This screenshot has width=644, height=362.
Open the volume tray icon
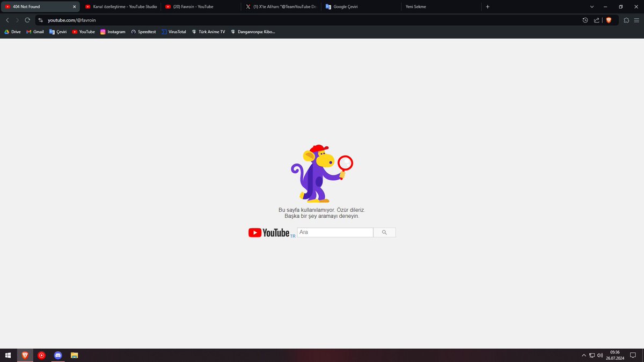pos(600,355)
